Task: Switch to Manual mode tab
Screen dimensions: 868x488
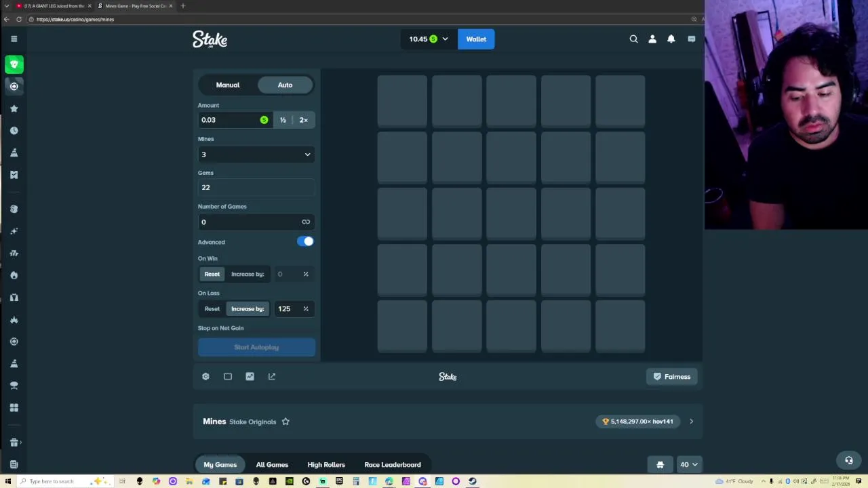Action: click(228, 85)
